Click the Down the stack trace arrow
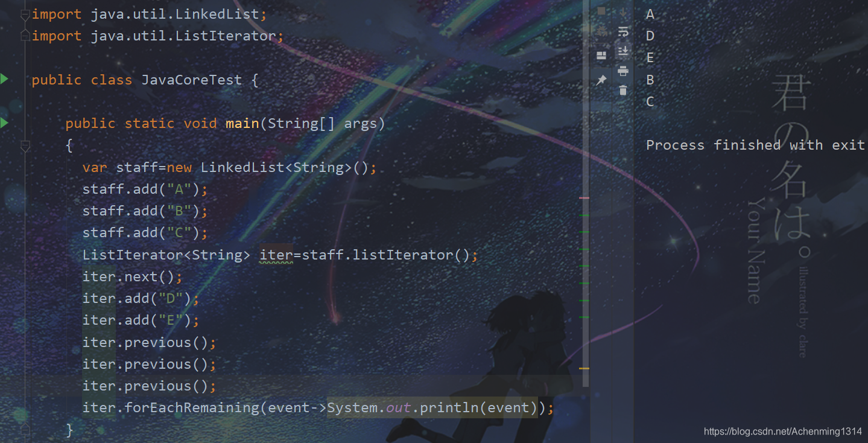 point(623,11)
